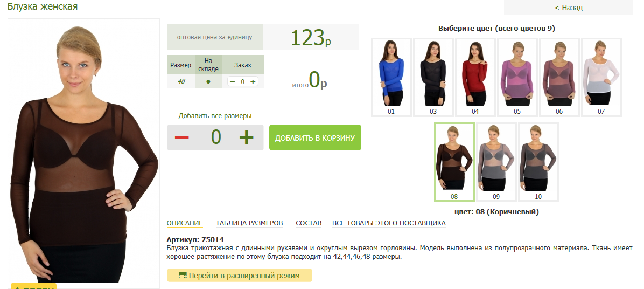
Task: Increase size 48 order with small plus
Action: (x=253, y=81)
